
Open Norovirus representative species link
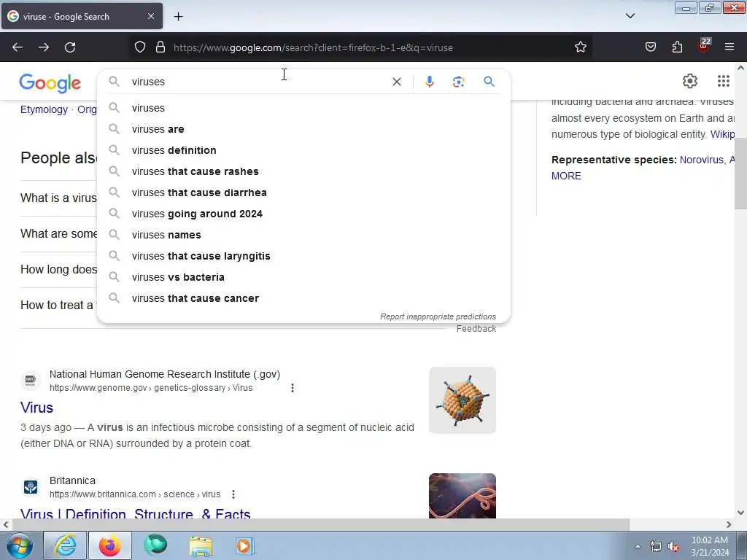(x=701, y=160)
